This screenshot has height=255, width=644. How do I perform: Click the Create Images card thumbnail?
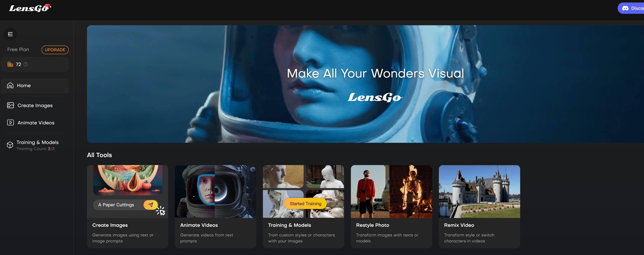[127, 191]
